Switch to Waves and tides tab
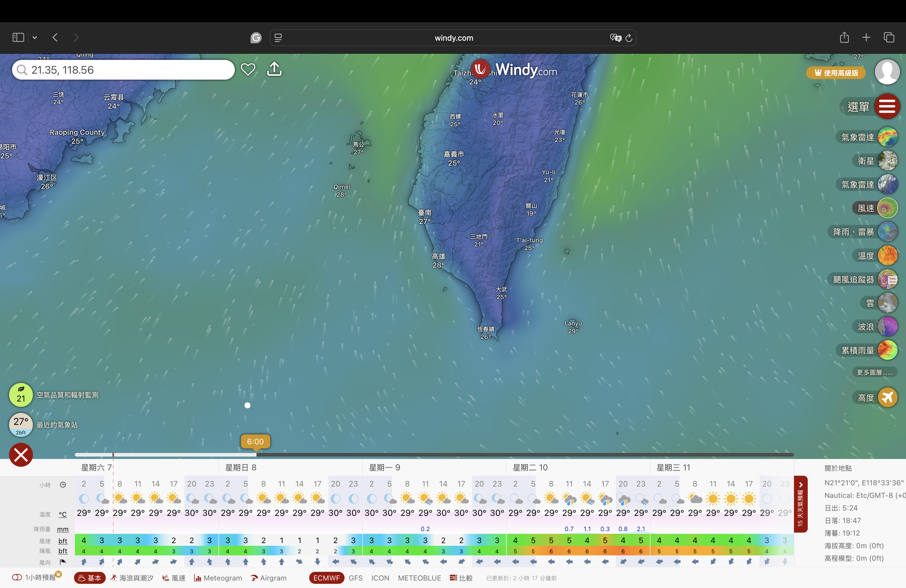The image size is (906, 588). point(132,578)
